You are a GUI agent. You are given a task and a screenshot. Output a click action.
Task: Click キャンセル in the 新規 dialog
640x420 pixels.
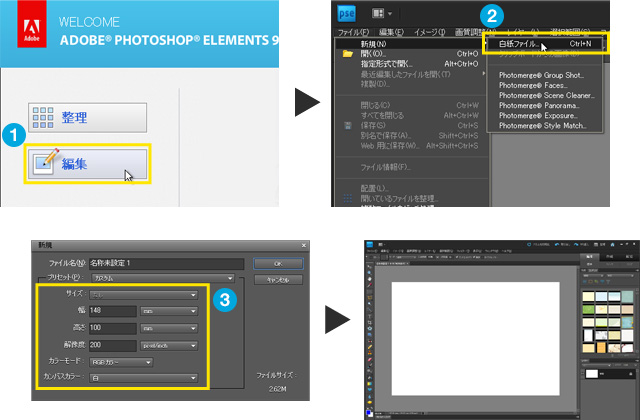point(278,280)
